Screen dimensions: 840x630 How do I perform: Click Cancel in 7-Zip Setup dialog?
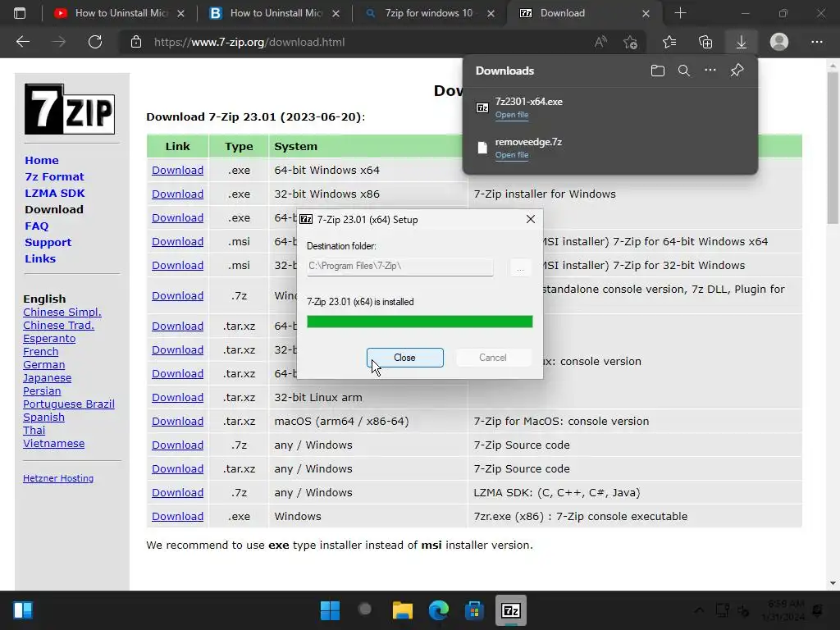tap(493, 358)
